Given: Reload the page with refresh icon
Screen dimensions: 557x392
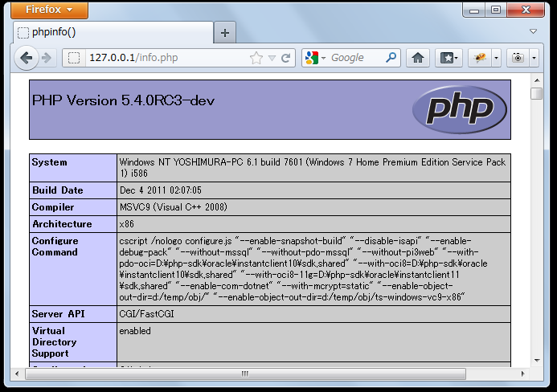Looking at the screenshot, I should point(286,58).
